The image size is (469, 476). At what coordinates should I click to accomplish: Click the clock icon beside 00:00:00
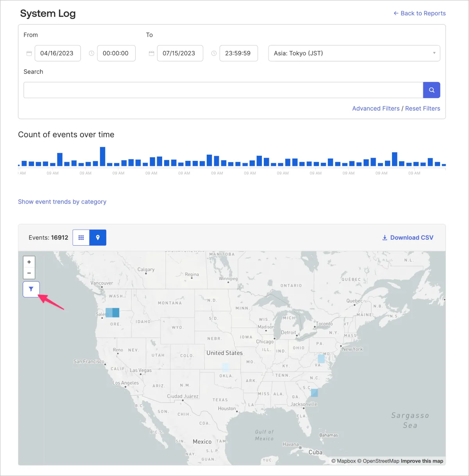point(91,53)
